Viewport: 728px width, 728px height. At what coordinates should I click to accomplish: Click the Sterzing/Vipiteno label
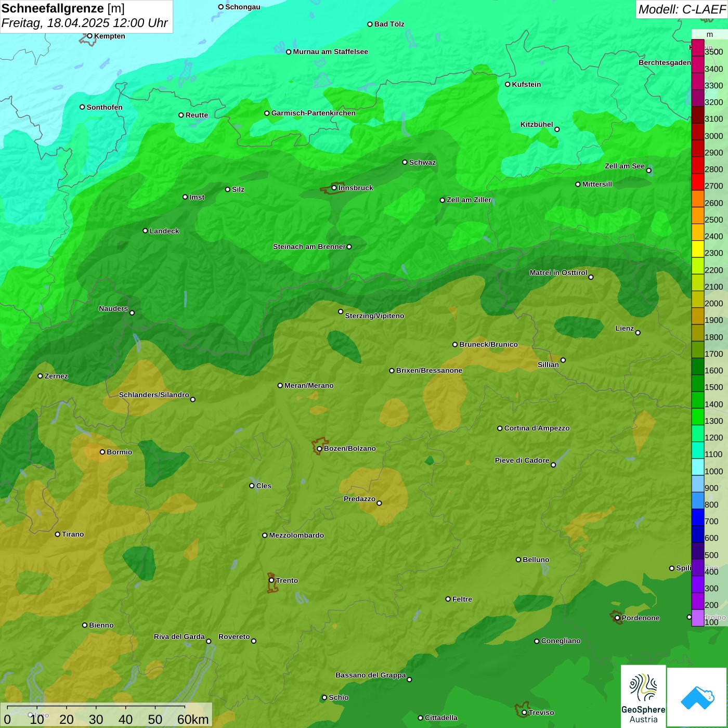coord(375,316)
